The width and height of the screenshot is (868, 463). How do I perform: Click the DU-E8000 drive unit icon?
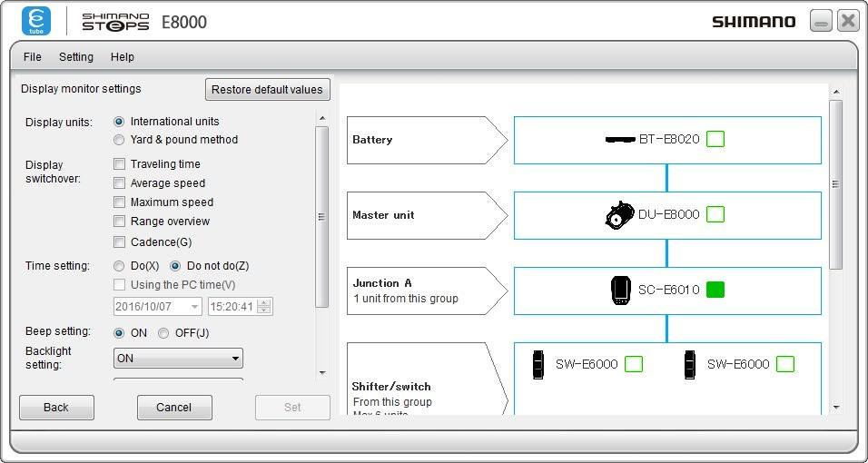pos(619,215)
